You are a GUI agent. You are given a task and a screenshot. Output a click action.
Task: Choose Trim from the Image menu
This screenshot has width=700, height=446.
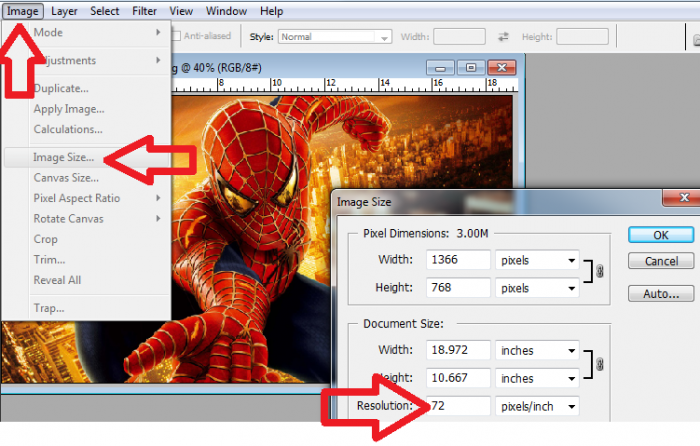pos(87,260)
